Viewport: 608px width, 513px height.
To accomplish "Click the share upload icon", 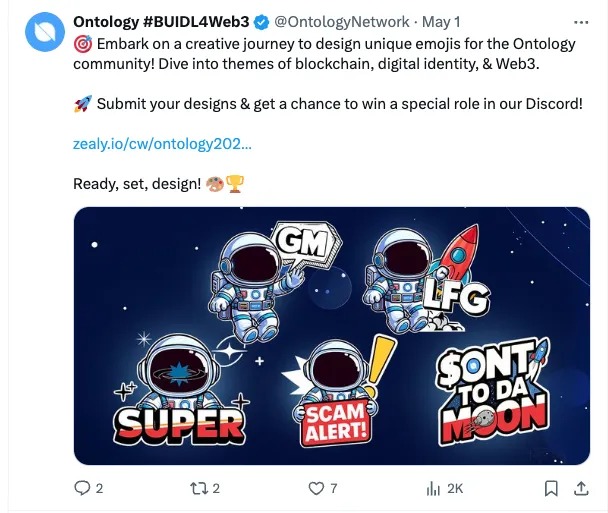I will click(581, 488).
